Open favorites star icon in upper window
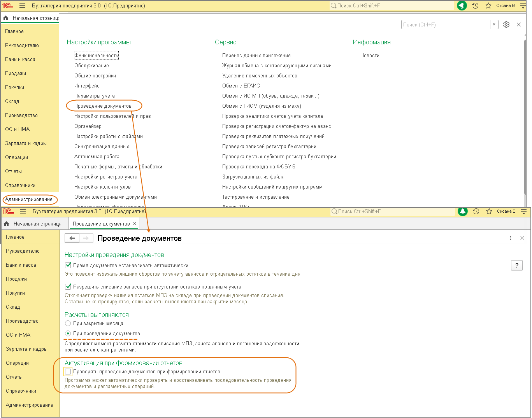The image size is (532, 418). click(x=488, y=6)
